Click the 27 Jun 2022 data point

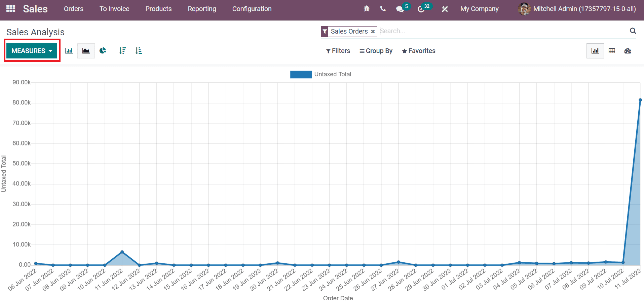pos(399,262)
